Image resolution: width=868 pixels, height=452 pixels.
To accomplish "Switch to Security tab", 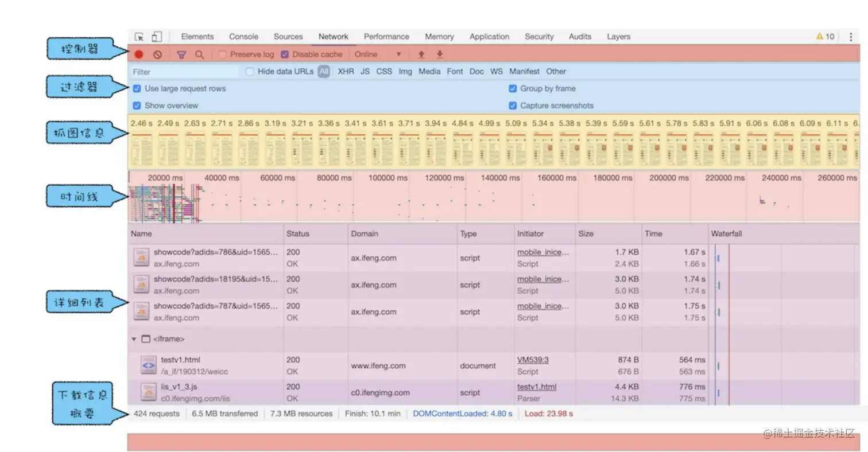I will click(539, 37).
